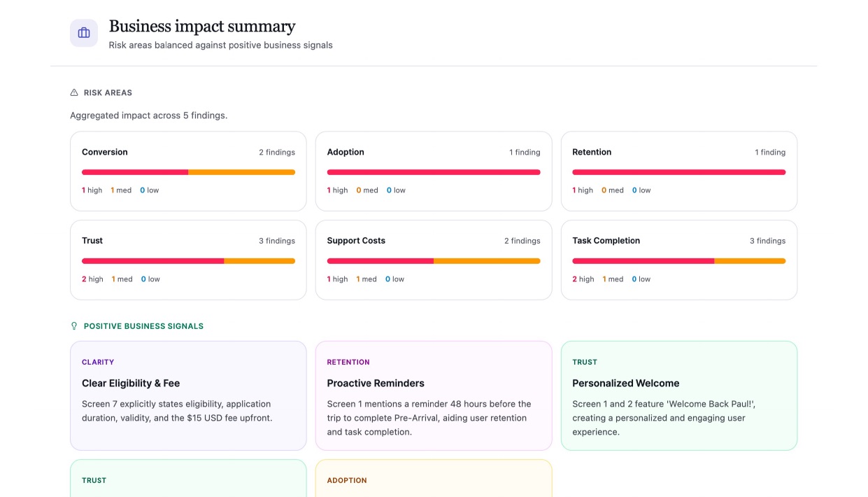Click '1 med' count in Conversion card

tap(121, 190)
